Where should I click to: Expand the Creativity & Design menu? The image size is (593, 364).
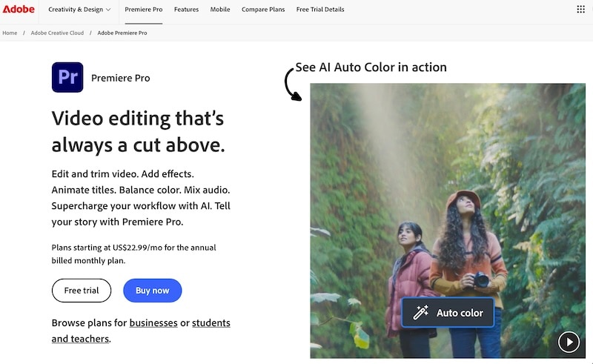coord(79,10)
